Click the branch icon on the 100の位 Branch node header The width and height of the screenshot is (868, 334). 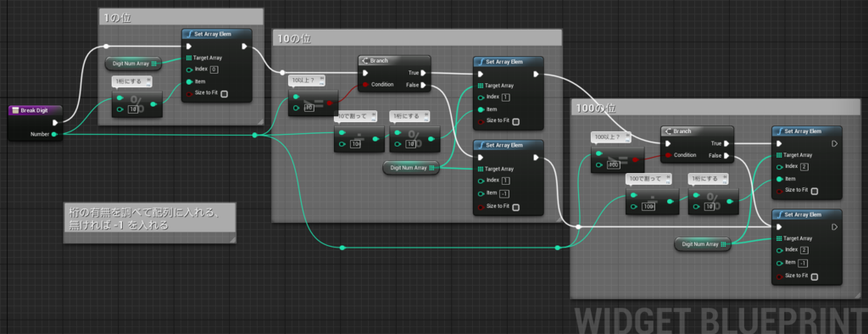click(x=668, y=131)
